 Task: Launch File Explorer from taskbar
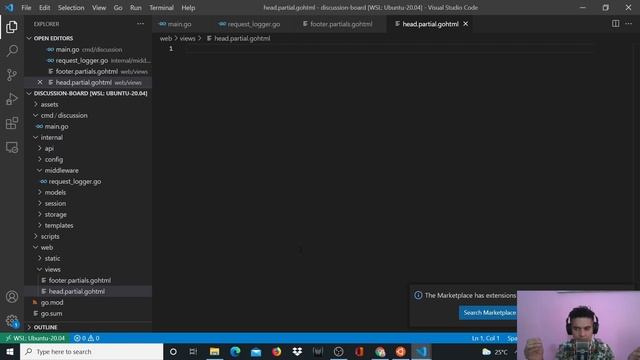click(x=214, y=351)
